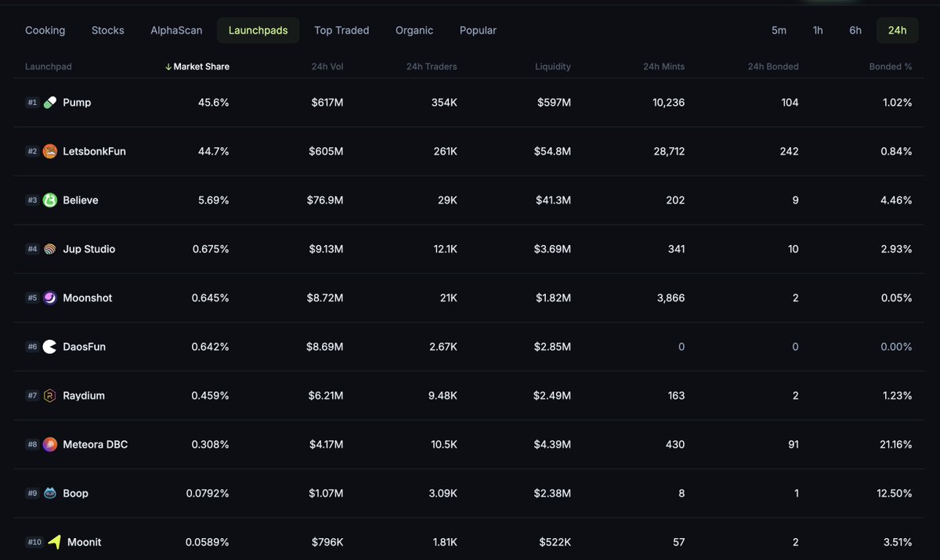Click Jup Studio's $3.69M liquidity value
Image resolution: width=940 pixels, height=560 pixels.
(x=551, y=249)
